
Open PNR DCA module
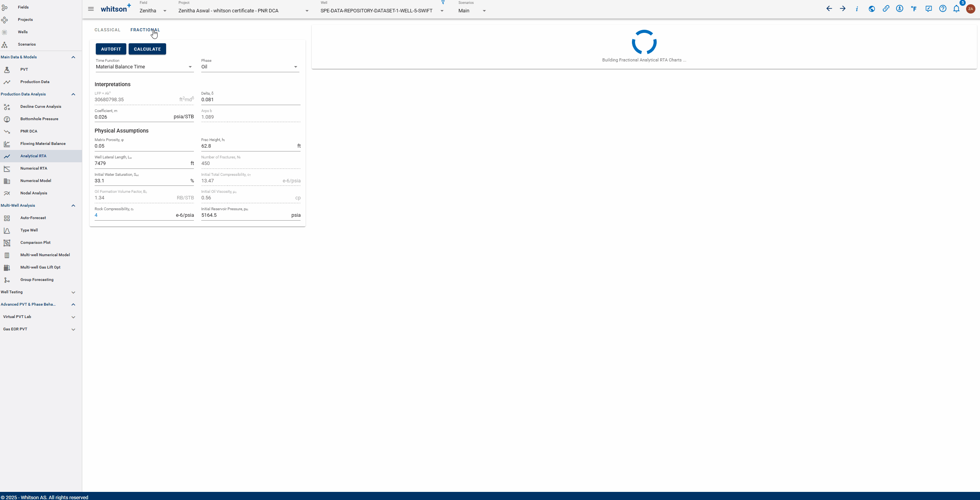point(41,131)
